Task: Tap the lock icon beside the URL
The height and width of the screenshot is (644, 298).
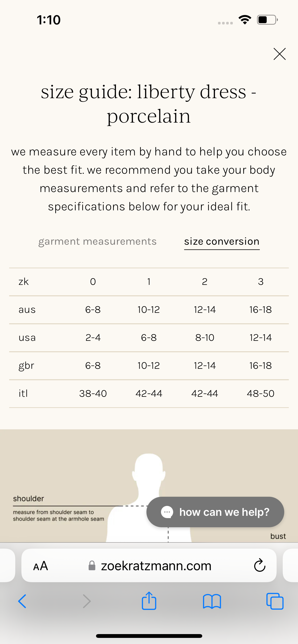Action: pos(92,565)
